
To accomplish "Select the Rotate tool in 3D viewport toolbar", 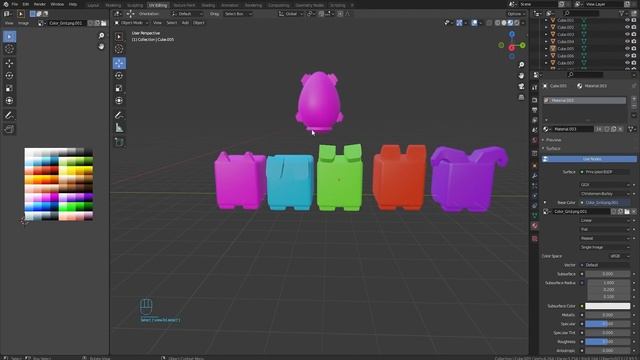I will 119,76.
